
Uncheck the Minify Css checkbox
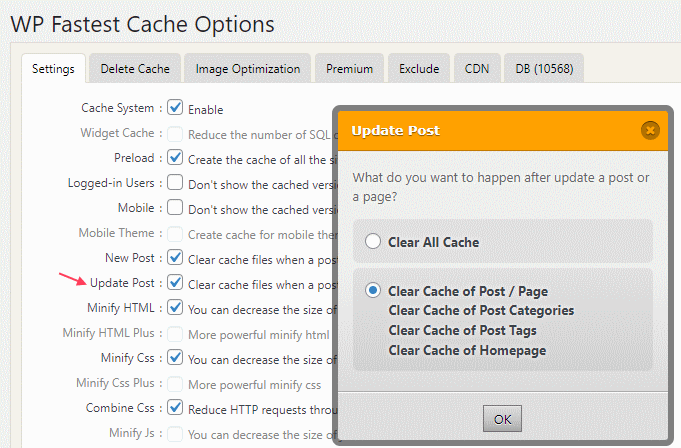tap(175, 357)
